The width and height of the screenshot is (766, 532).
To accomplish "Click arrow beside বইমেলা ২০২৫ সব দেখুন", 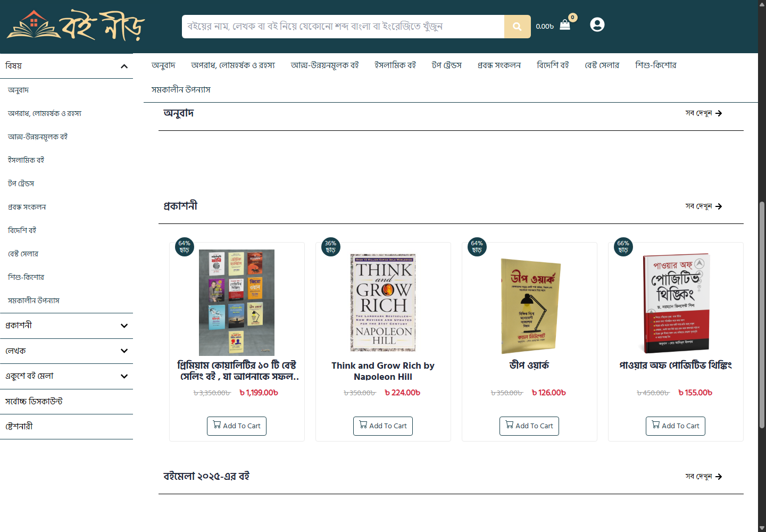I will point(719,477).
